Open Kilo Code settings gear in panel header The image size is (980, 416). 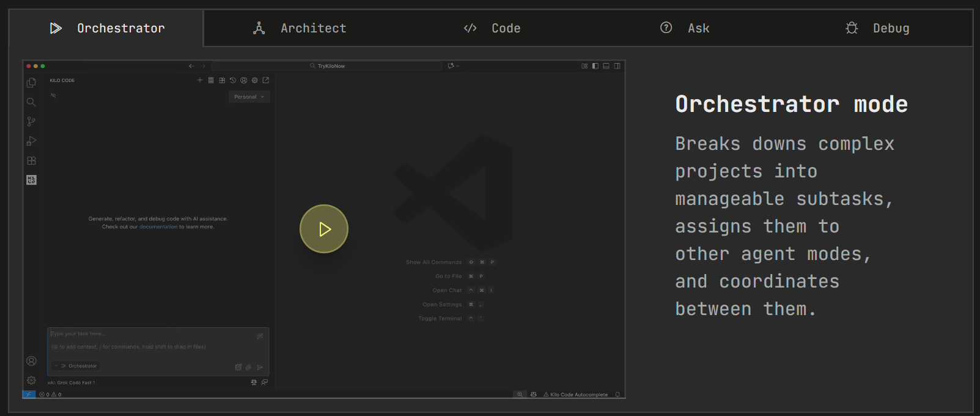[x=255, y=80]
